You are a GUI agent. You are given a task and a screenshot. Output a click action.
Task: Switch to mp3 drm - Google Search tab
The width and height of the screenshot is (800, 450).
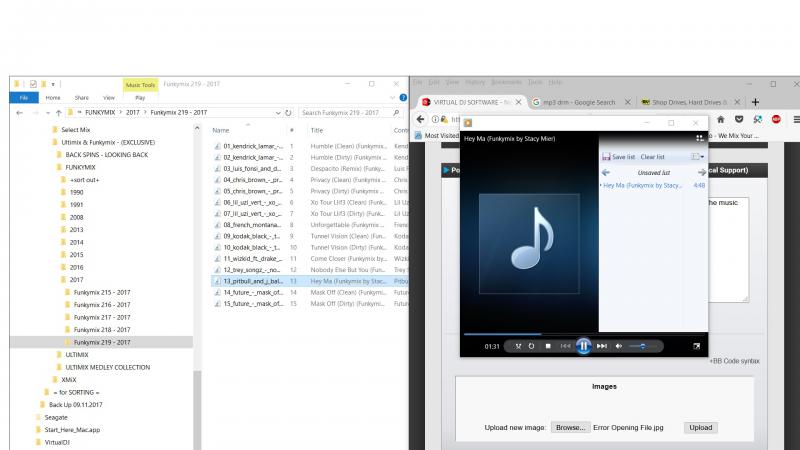579,102
